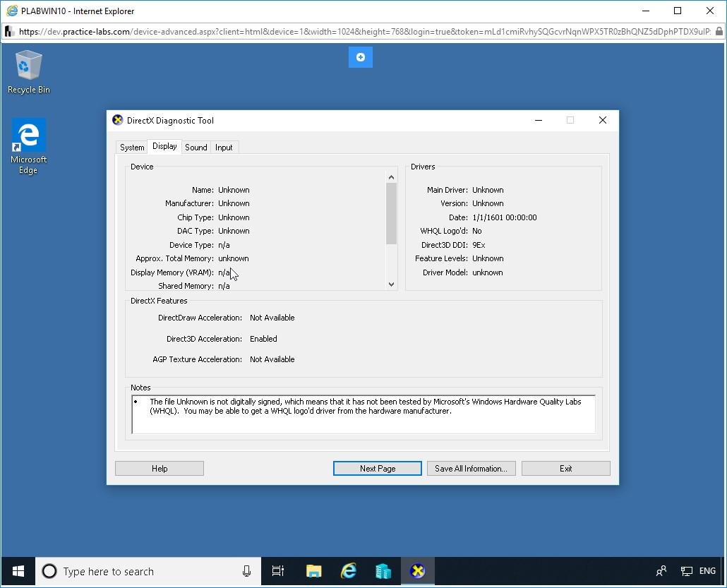
Task: Click the driver Date value 1/1/1601
Action: click(x=505, y=217)
